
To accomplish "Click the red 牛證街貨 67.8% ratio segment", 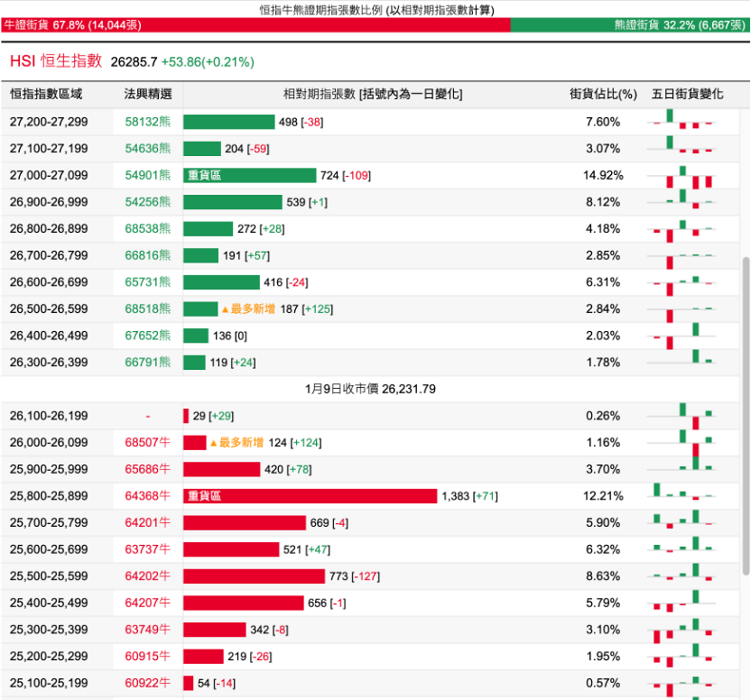I will [x=255, y=25].
